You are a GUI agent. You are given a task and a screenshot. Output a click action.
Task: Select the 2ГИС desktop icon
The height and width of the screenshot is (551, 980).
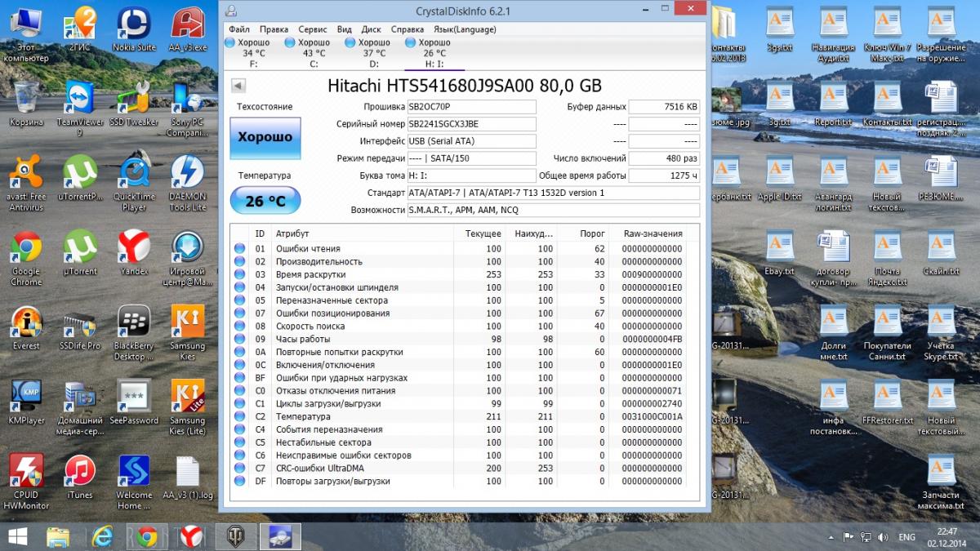pyautogui.click(x=79, y=29)
